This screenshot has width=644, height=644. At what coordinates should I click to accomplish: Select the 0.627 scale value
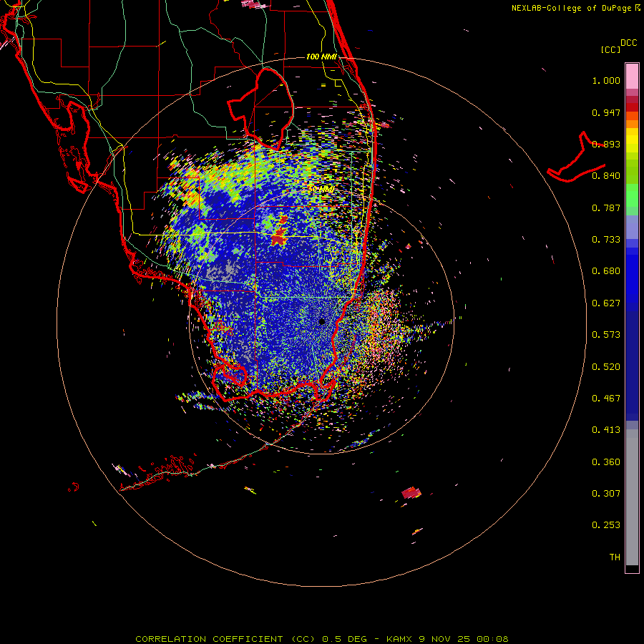pyautogui.click(x=606, y=303)
